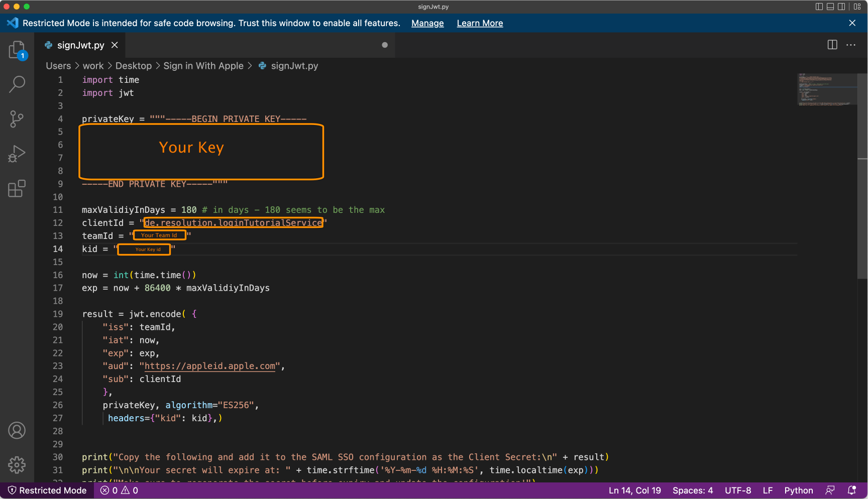Click "import time" on line 1
868x499 pixels.
(x=111, y=80)
